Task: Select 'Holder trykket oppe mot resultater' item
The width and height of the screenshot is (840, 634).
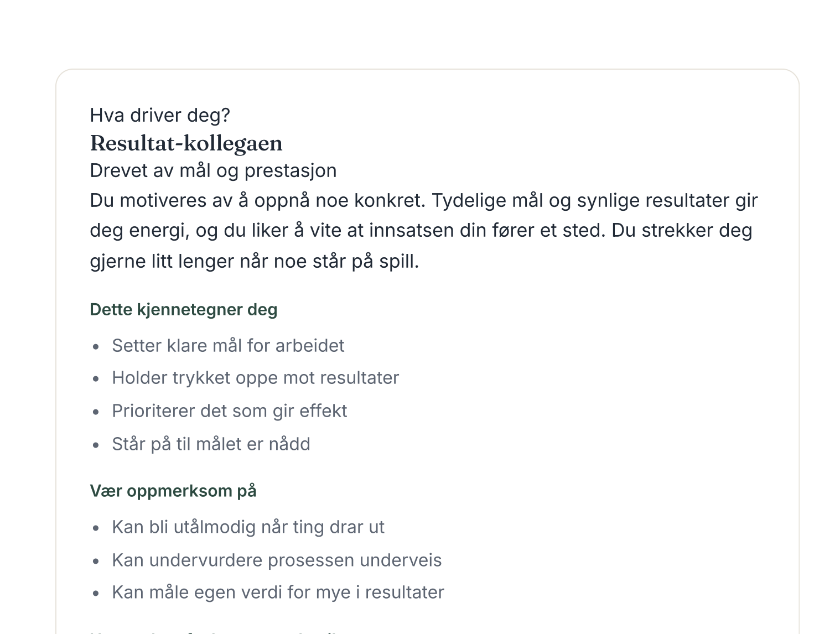Action: (x=255, y=378)
